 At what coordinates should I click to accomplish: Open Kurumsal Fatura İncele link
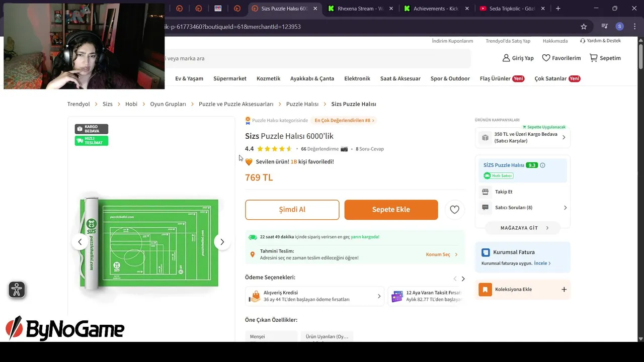pos(542,263)
